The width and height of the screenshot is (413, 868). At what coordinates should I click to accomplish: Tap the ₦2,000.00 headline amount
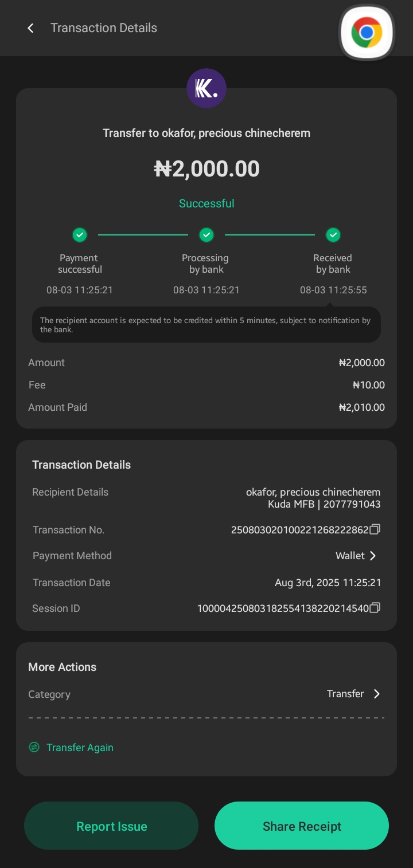(206, 169)
